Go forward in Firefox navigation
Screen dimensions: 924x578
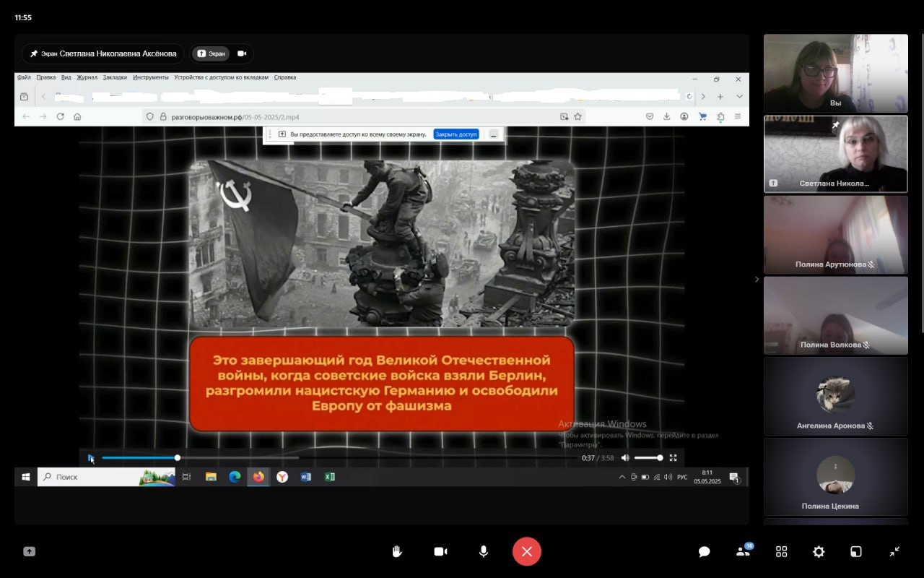pos(43,116)
